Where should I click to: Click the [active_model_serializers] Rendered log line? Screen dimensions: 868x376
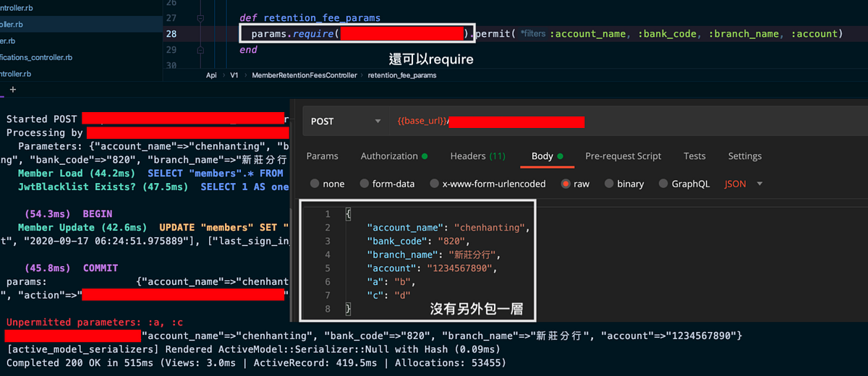tap(253, 349)
